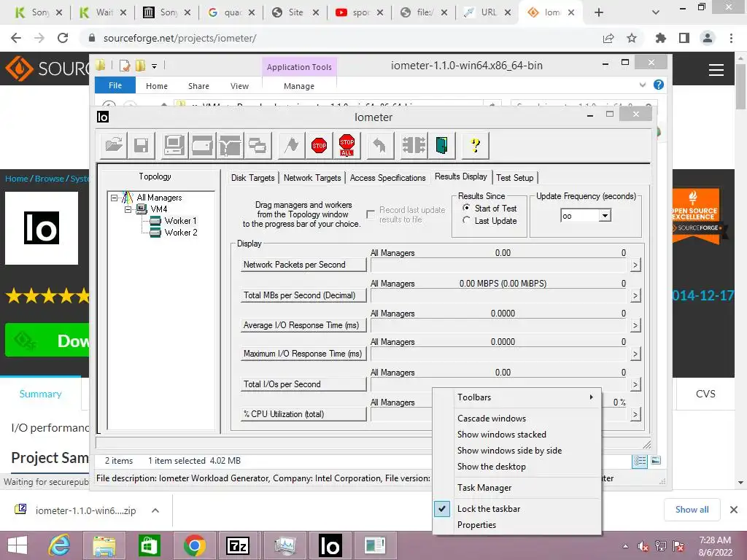Select Worker 2 in topology tree
This screenshot has width=747, height=560.
pos(181,233)
